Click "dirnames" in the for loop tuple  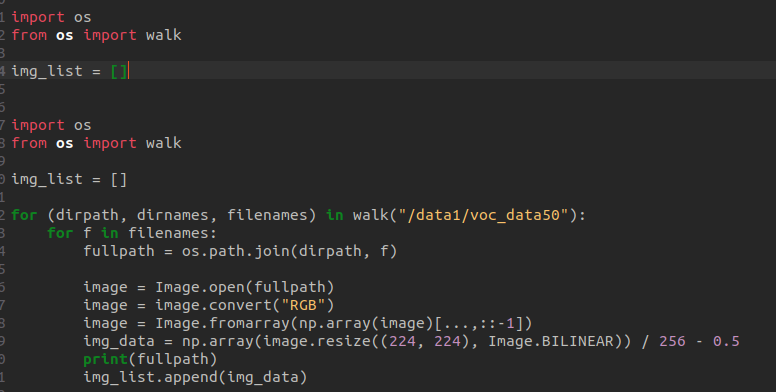(173, 215)
